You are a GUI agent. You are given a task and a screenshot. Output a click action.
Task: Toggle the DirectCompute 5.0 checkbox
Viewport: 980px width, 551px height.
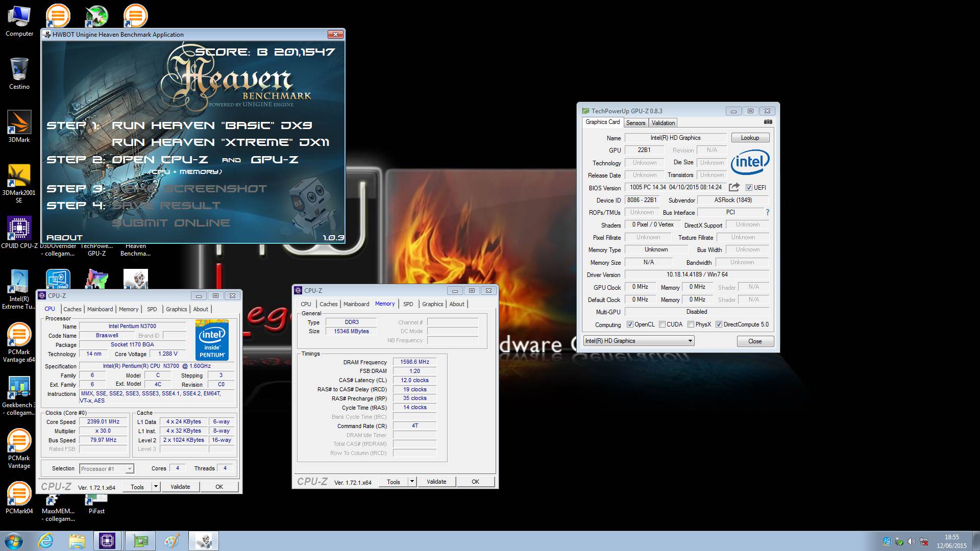(719, 324)
